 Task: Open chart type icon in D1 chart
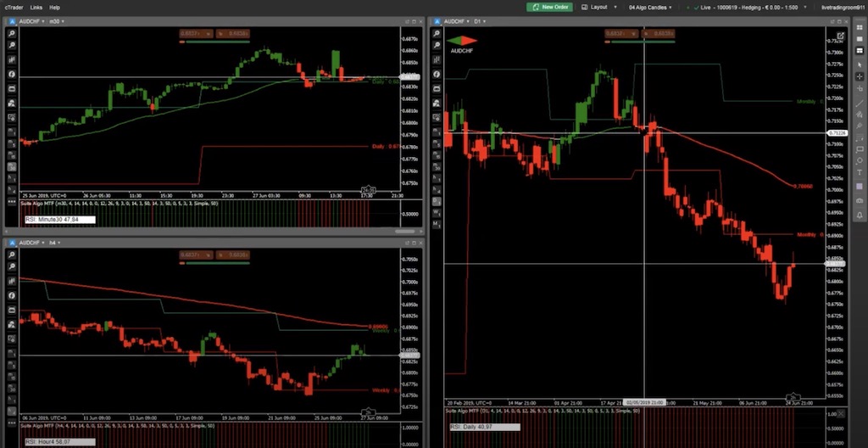437,59
